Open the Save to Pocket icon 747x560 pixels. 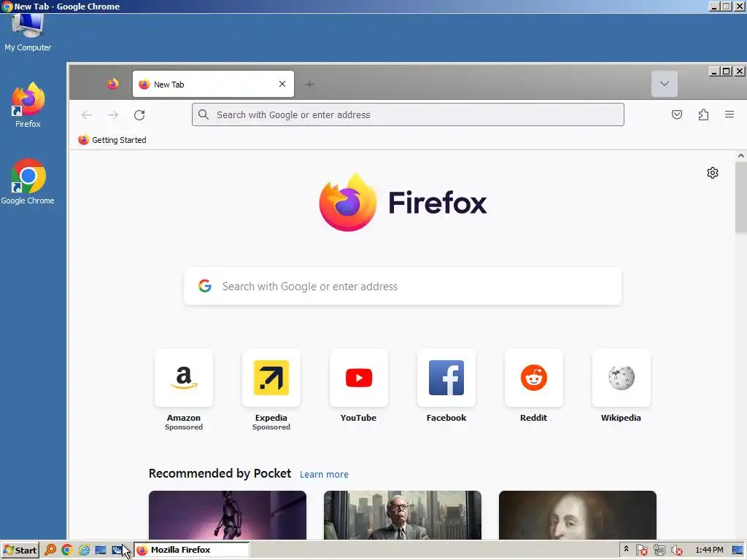coord(676,114)
